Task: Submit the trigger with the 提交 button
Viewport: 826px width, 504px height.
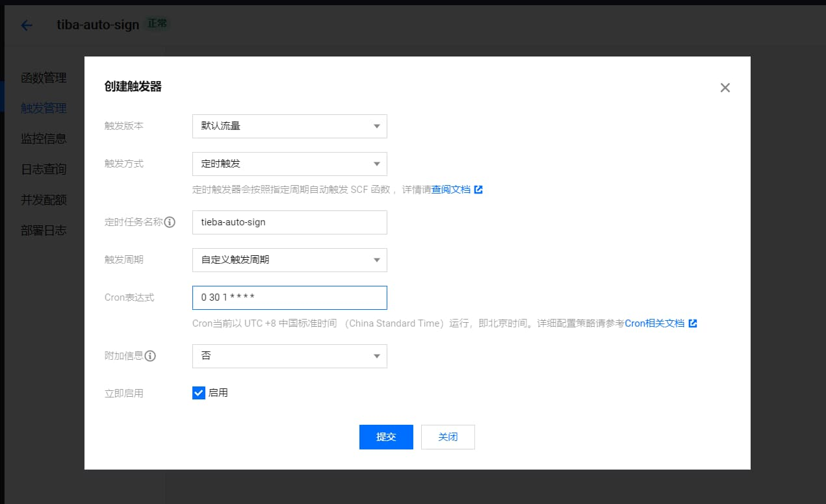Action: point(386,436)
